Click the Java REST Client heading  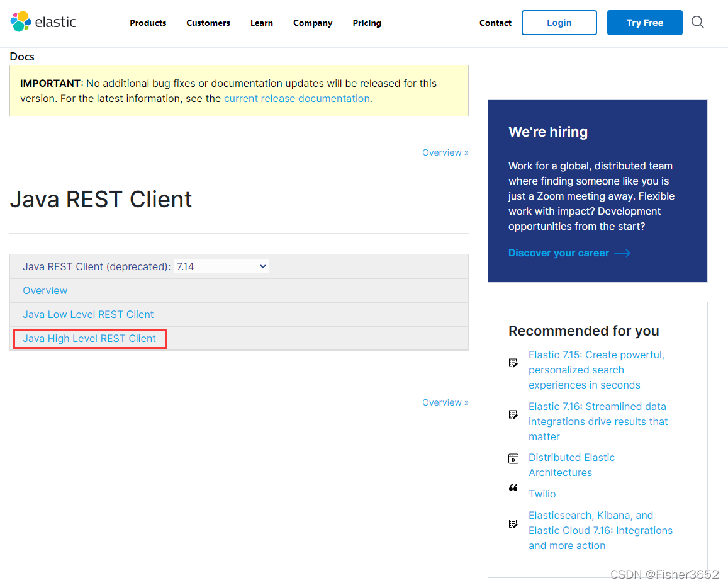coord(101,200)
